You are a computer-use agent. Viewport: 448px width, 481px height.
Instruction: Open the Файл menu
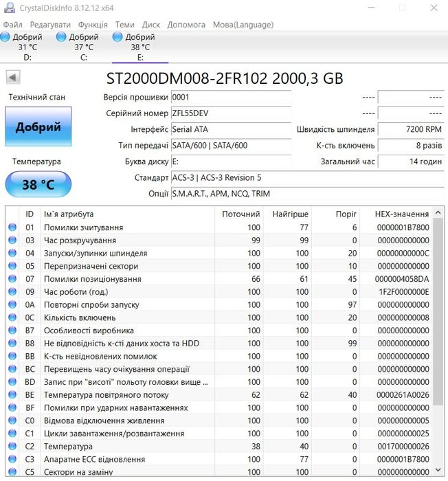pos(13,25)
